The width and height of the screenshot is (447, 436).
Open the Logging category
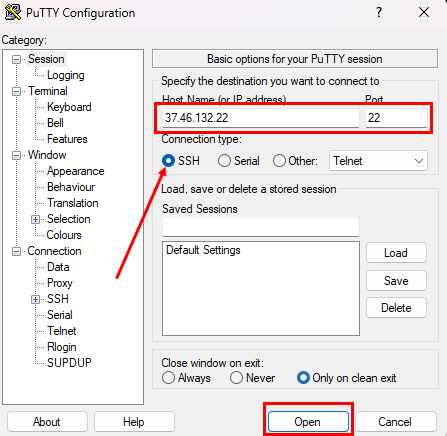tap(66, 75)
